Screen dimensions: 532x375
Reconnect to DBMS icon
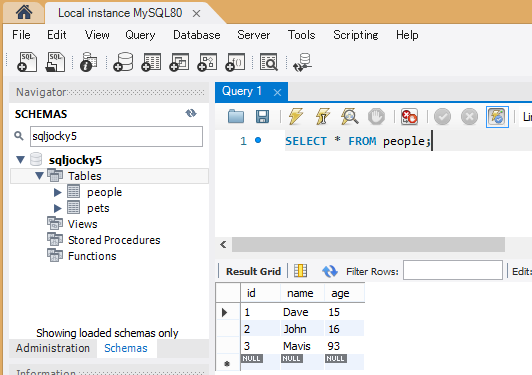[303, 62]
